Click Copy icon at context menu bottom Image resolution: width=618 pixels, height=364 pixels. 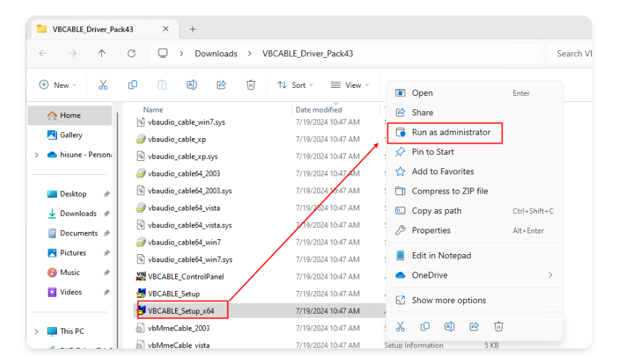425,326
